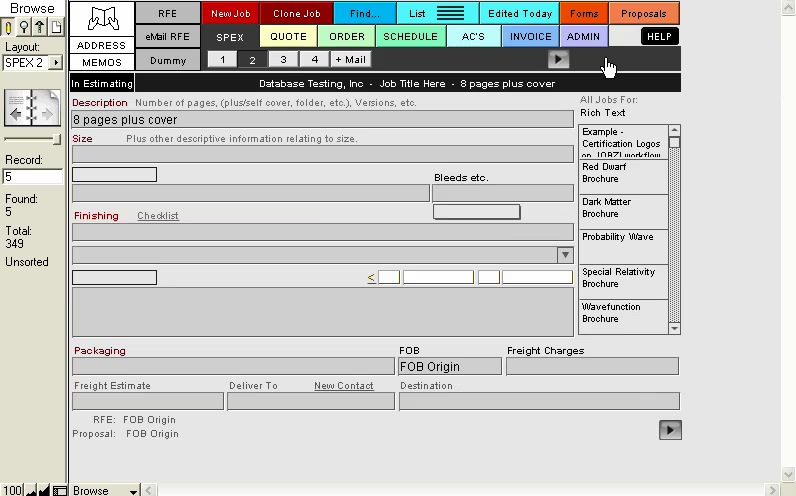The width and height of the screenshot is (796, 496).
Task: Show jobs Edited Today
Action: click(520, 14)
